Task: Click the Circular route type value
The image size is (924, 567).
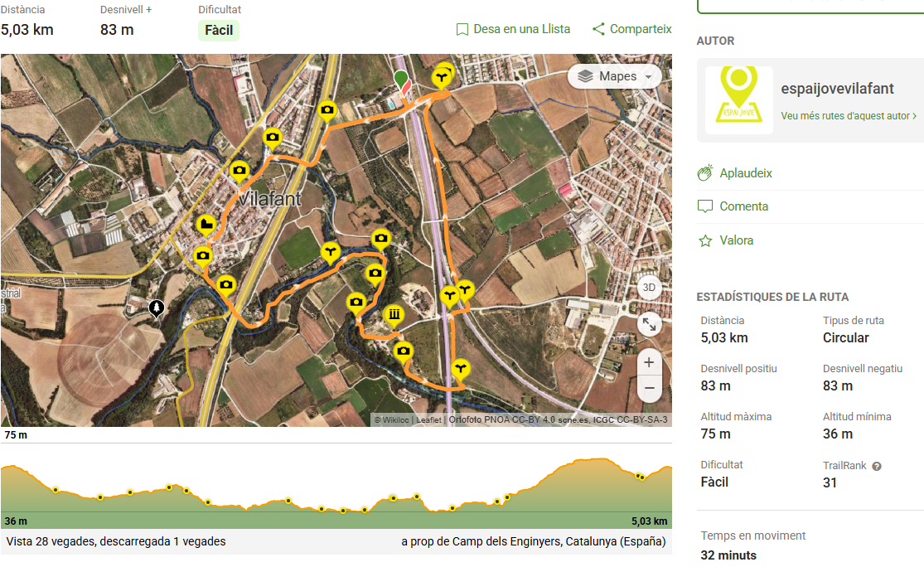Action: click(845, 337)
